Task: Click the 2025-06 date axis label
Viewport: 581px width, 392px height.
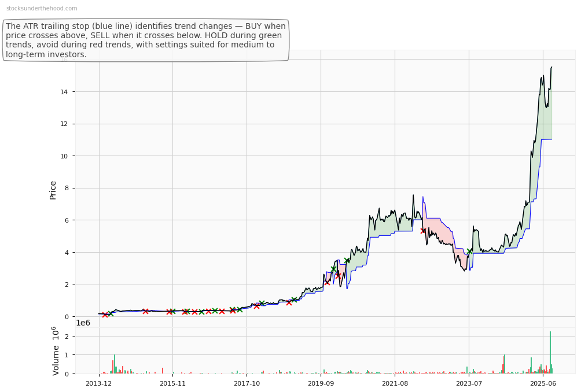Action: [543, 383]
